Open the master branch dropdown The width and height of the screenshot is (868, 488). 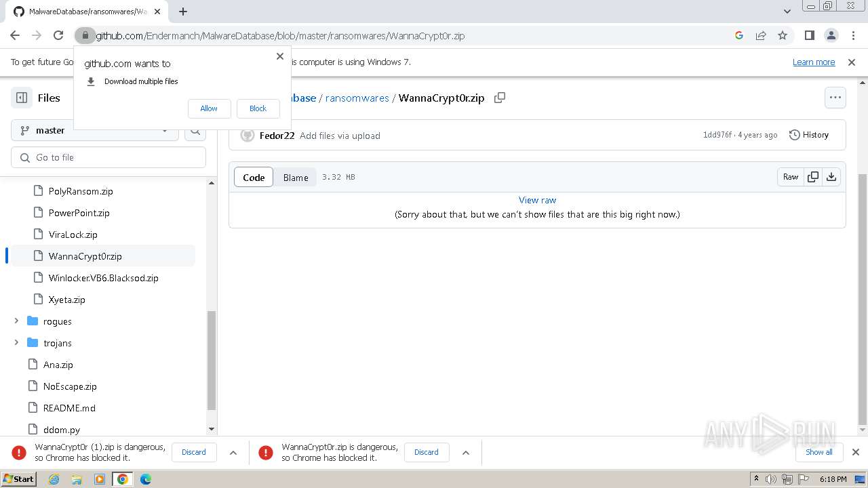[95, 130]
